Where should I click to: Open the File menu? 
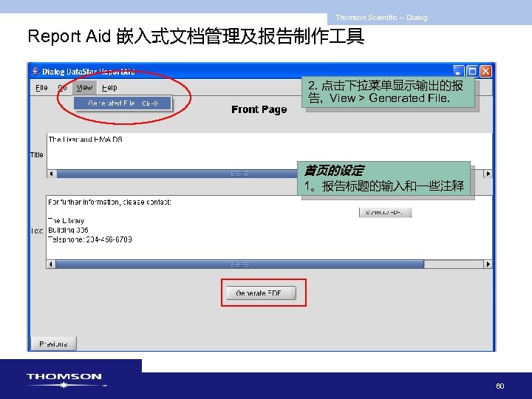click(x=41, y=87)
